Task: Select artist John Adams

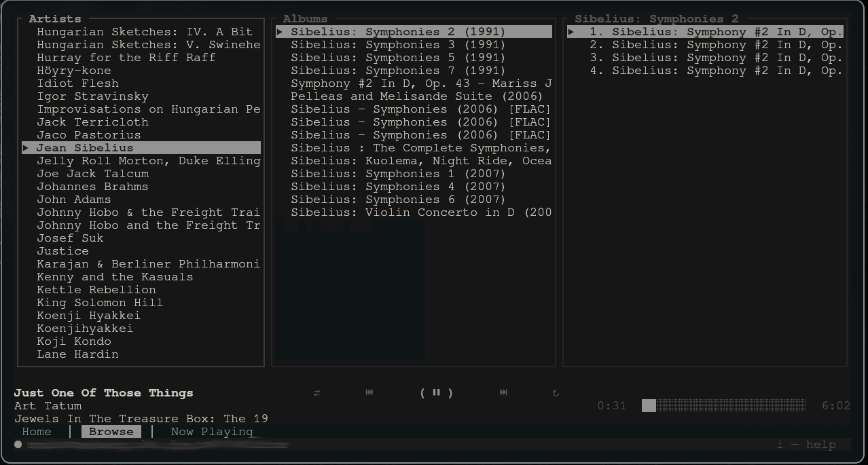Action: pos(74,200)
